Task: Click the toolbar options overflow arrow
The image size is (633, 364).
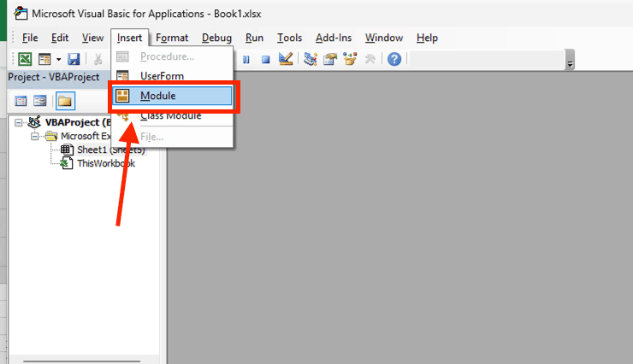Action: pos(570,60)
